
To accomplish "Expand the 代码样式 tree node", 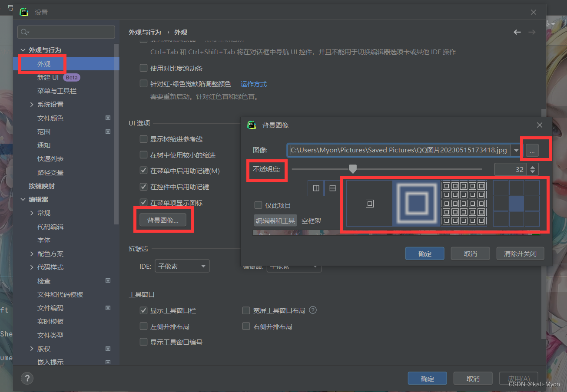I will (x=32, y=267).
